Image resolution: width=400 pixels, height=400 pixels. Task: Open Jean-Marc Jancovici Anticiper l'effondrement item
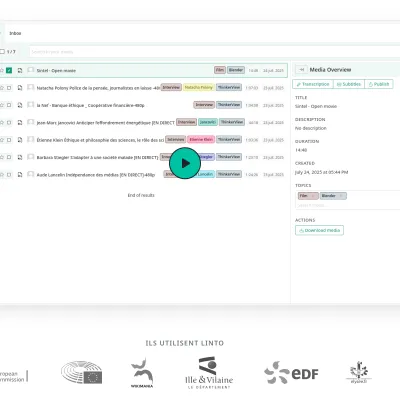[105, 123]
